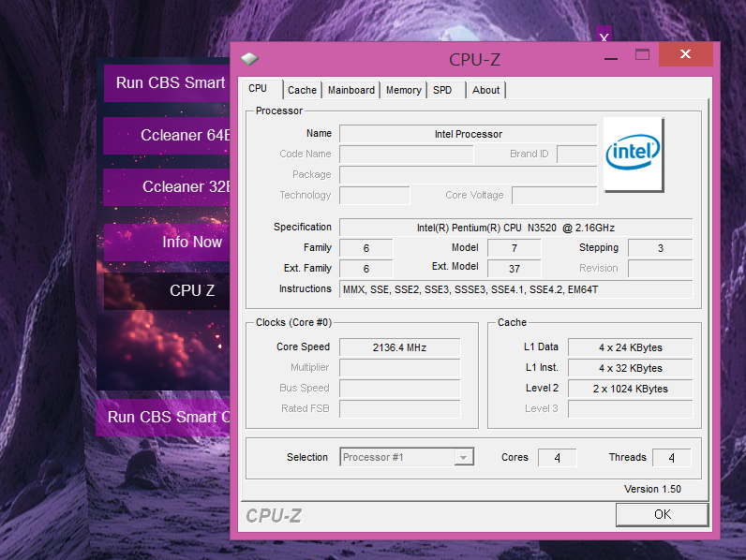Click the CPU-Z window title text

[474, 59]
